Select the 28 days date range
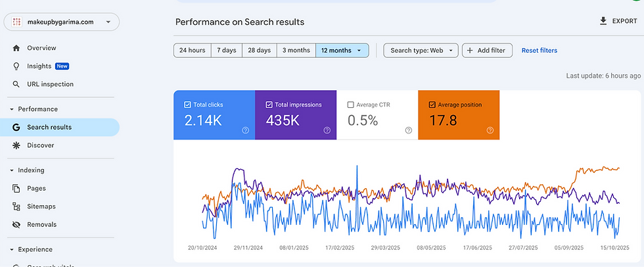The image size is (644, 267). tap(259, 51)
